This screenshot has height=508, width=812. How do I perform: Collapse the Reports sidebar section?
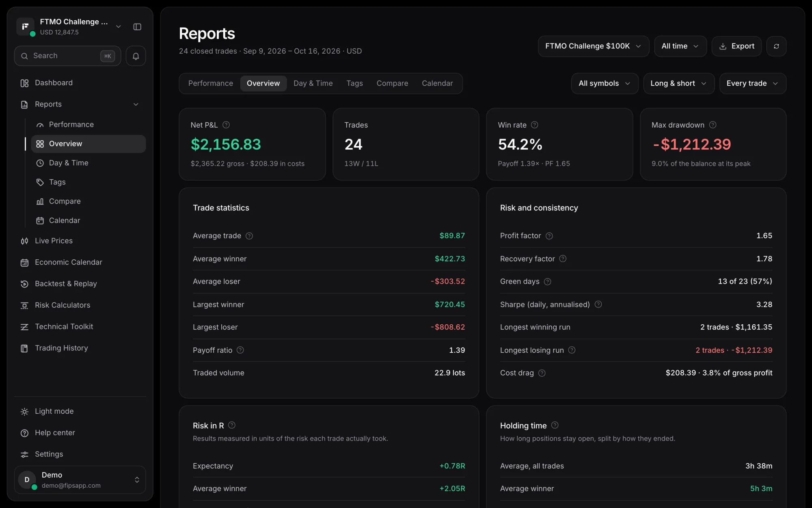(x=136, y=104)
